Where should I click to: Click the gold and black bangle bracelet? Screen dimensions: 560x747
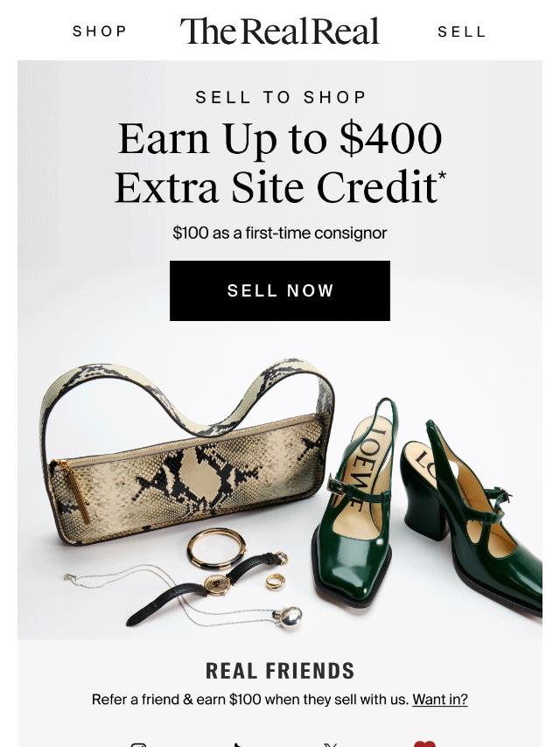(216, 548)
